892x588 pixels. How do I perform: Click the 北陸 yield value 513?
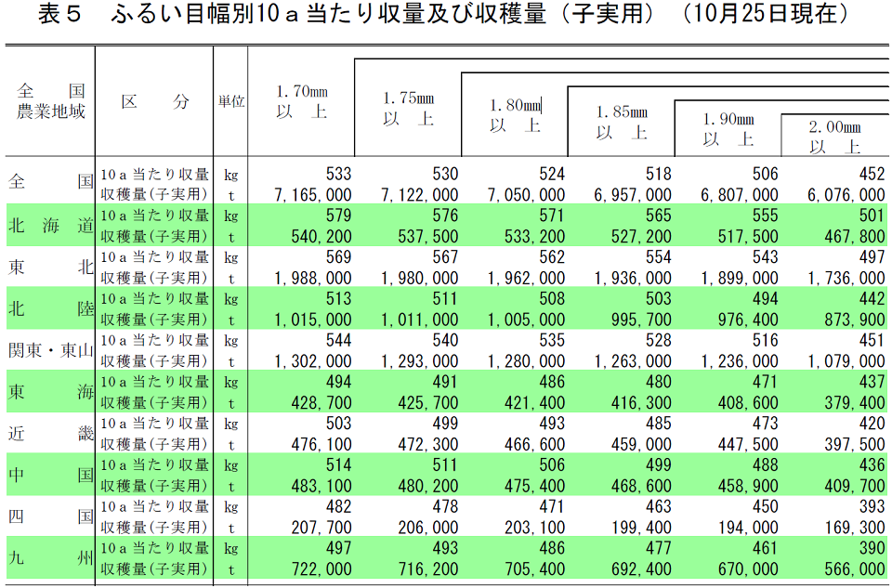tap(338, 298)
